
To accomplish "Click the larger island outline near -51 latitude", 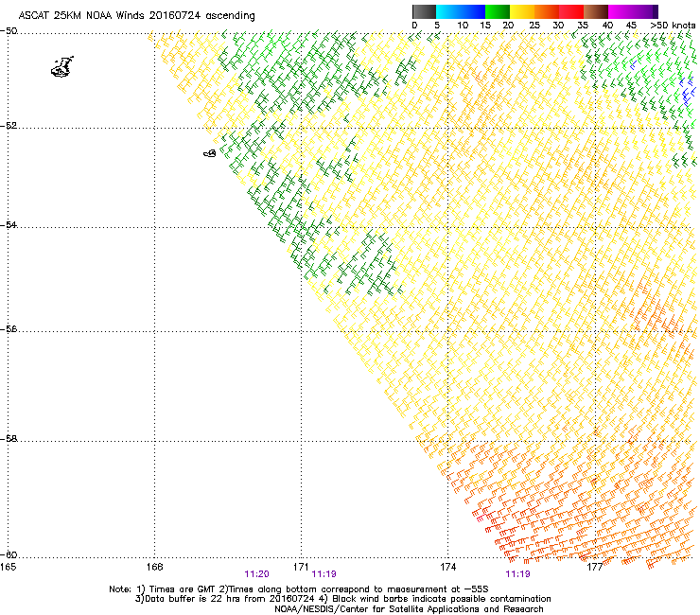I will tap(62, 67).
